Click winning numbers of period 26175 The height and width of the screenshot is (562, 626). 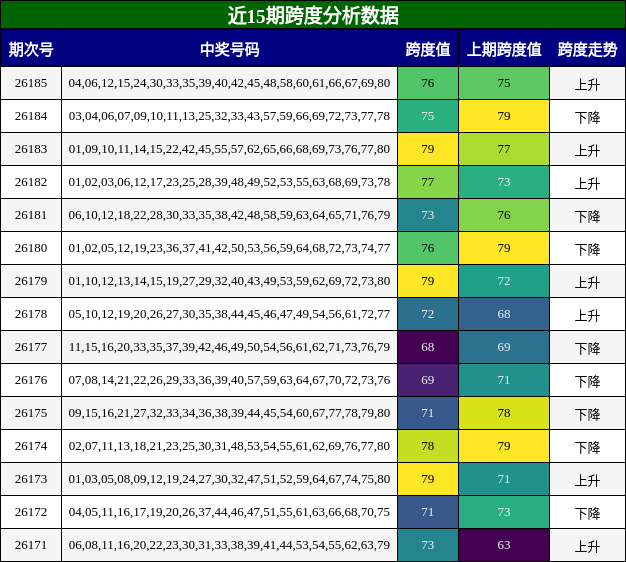[230, 413]
